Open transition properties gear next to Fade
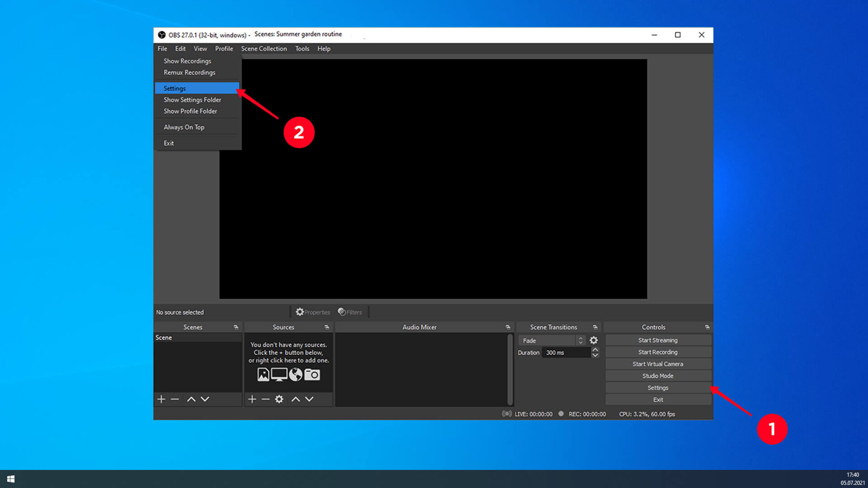Viewport: 868px width, 488px height. pyautogui.click(x=594, y=340)
